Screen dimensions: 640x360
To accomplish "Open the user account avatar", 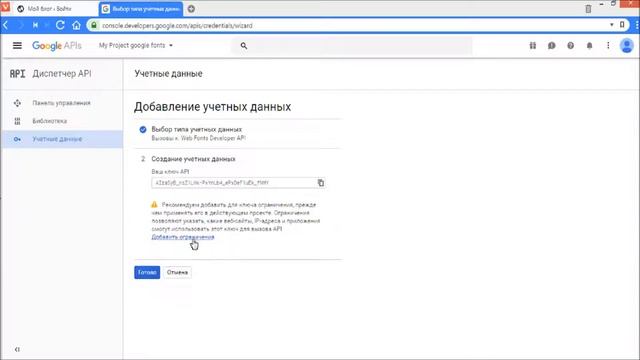I will 627,45.
